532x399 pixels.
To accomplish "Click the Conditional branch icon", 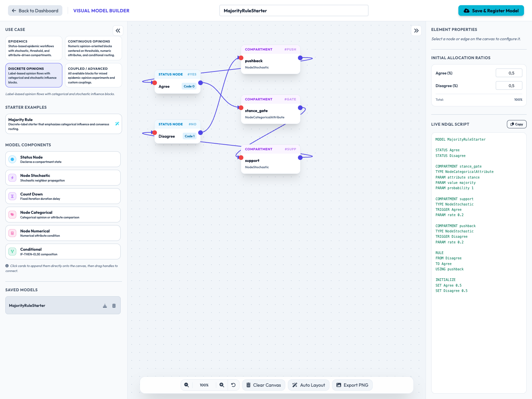I will [x=12, y=252].
